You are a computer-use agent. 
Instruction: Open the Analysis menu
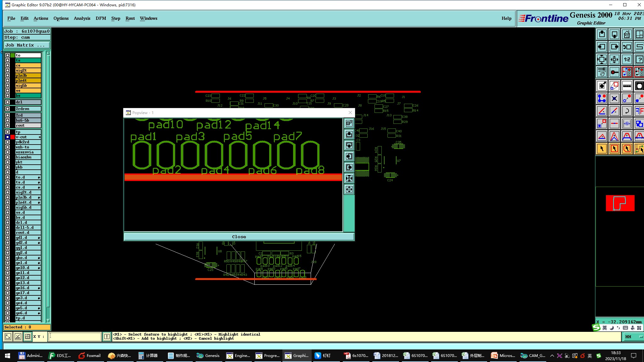coord(82,18)
